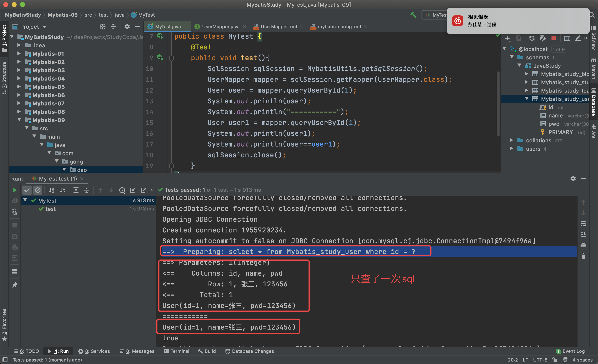Viewport: 598px width, 364px height.
Task: Switch to mybatis-config.xml tab
Action: coord(339,27)
